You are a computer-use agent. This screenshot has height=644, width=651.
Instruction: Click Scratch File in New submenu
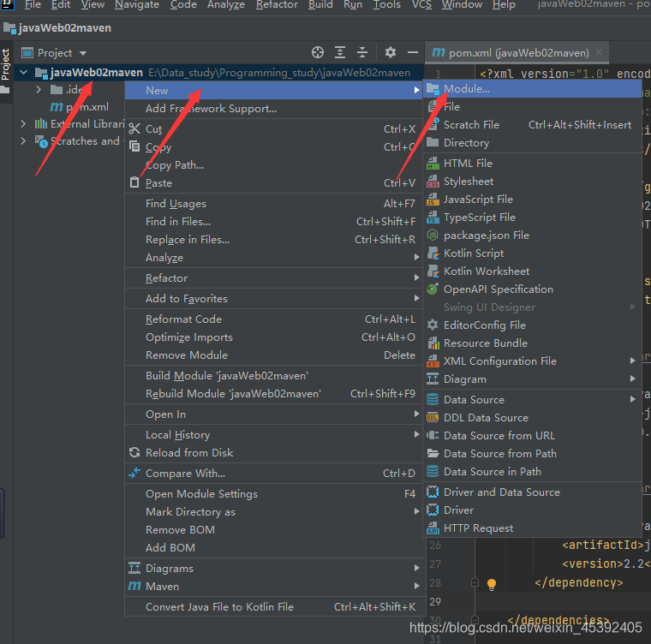click(x=532, y=124)
